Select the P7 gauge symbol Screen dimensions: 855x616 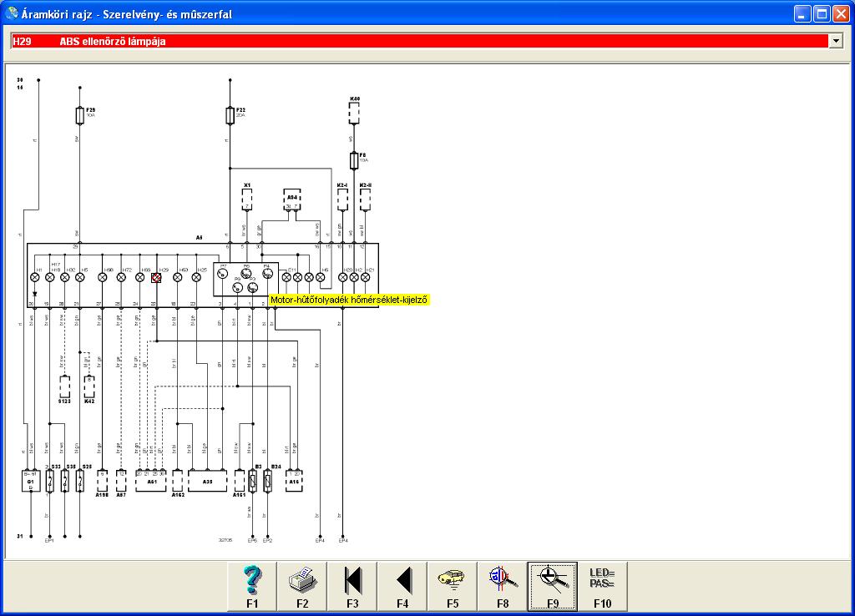tap(222, 273)
